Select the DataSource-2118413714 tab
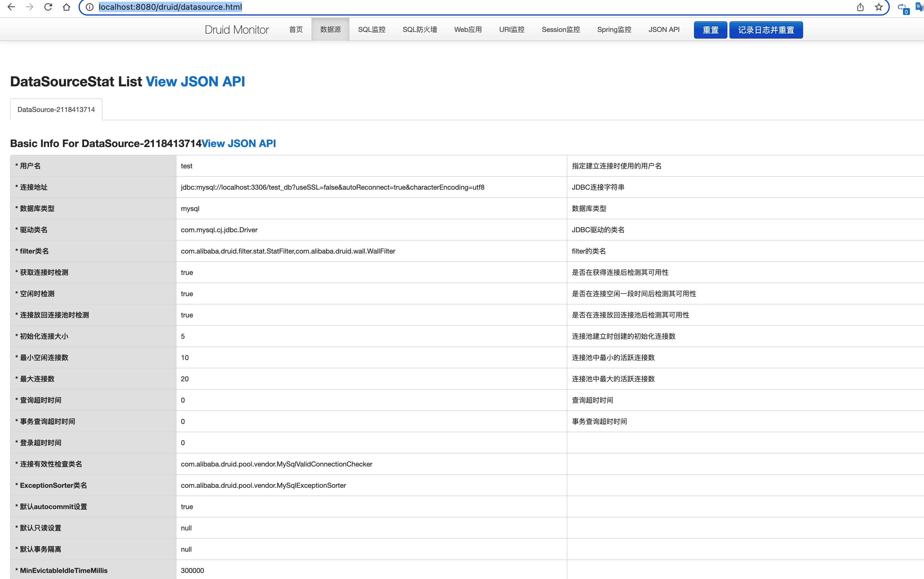Viewport: 924px width, 579px height. 56,110
